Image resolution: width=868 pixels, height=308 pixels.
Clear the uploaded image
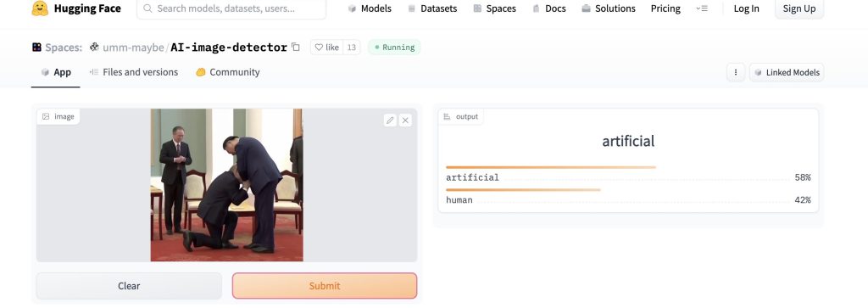(129, 286)
